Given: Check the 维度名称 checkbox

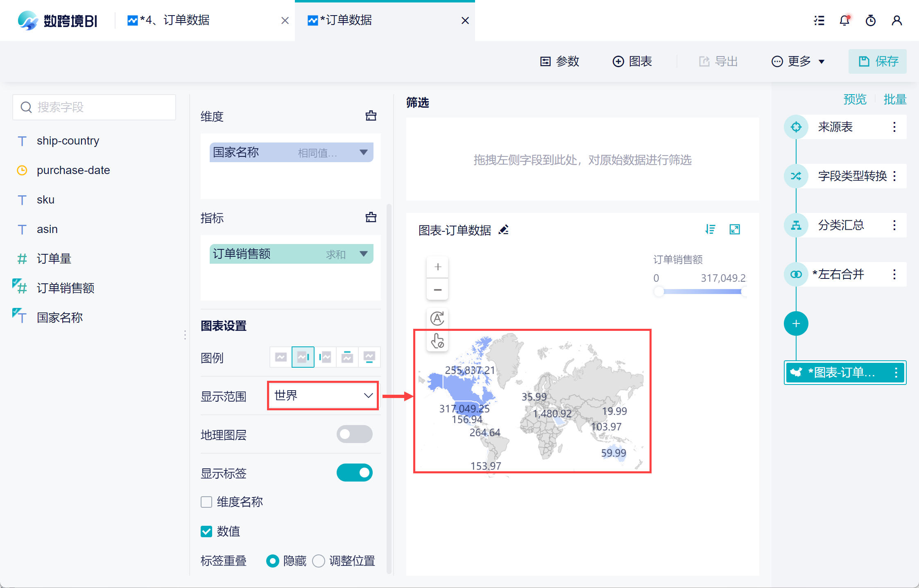Looking at the screenshot, I should coord(206,502).
